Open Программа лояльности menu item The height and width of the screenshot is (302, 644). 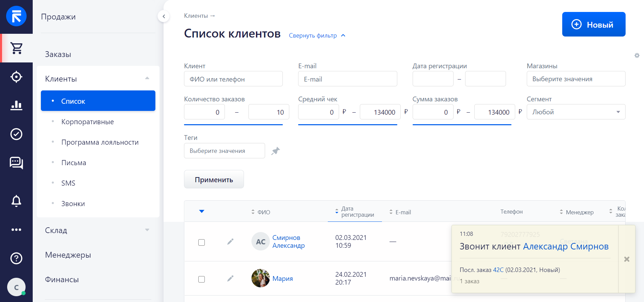[100, 142]
